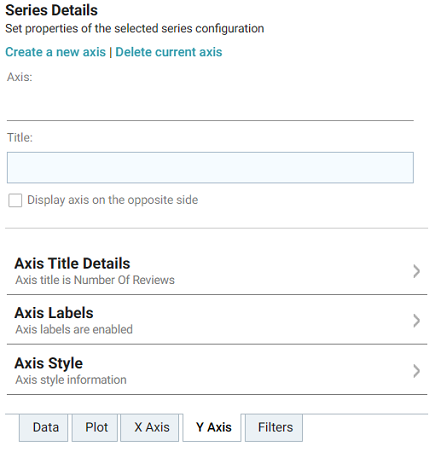Switch to the Data tab
Image resolution: width=435 pixels, height=452 pixels.
pos(44,428)
